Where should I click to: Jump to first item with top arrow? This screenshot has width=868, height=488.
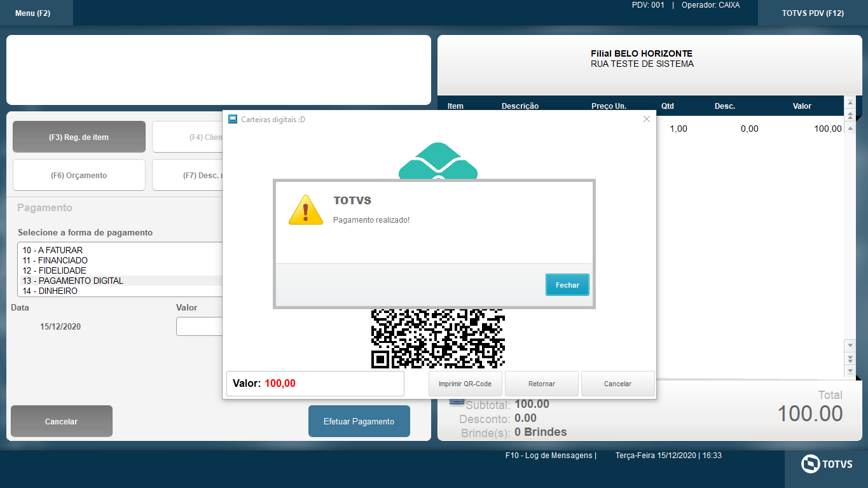pos(850,103)
